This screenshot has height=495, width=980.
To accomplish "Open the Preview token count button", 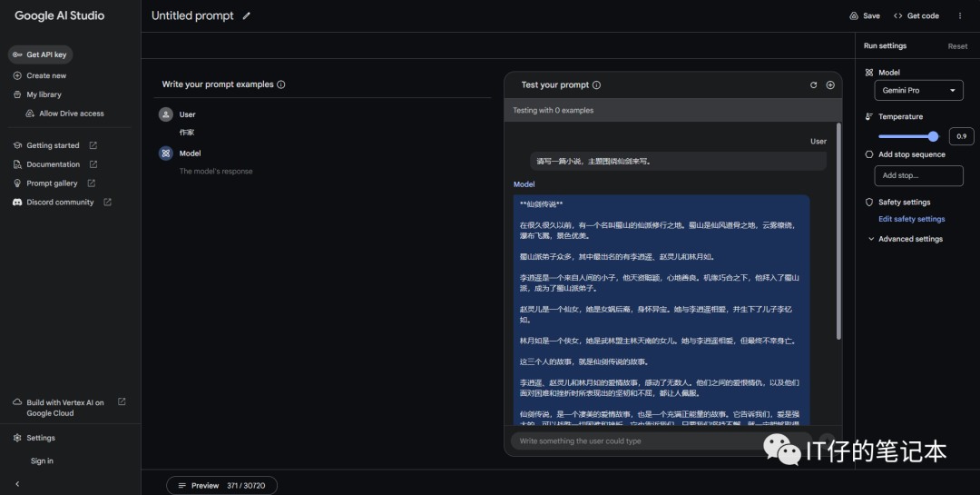I will pyautogui.click(x=221, y=486).
